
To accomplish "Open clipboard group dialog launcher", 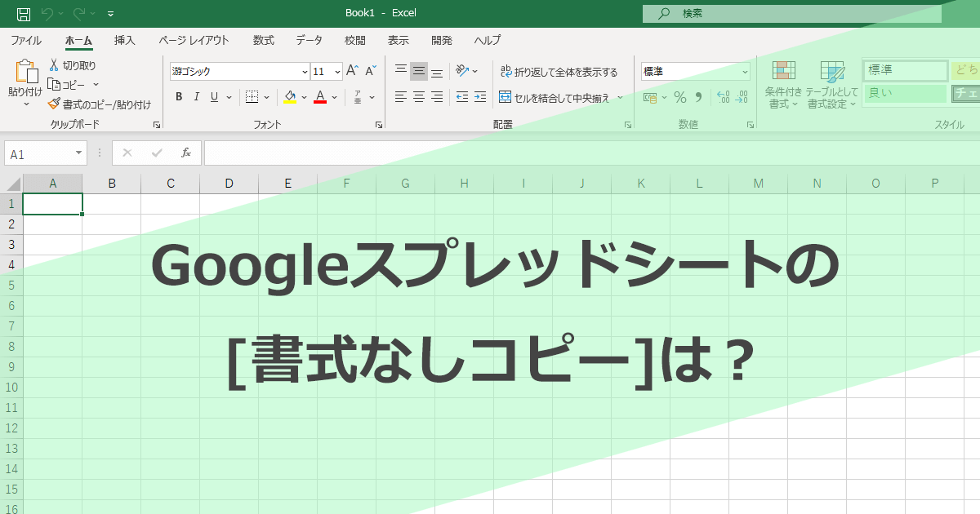I will coord(156,125).
